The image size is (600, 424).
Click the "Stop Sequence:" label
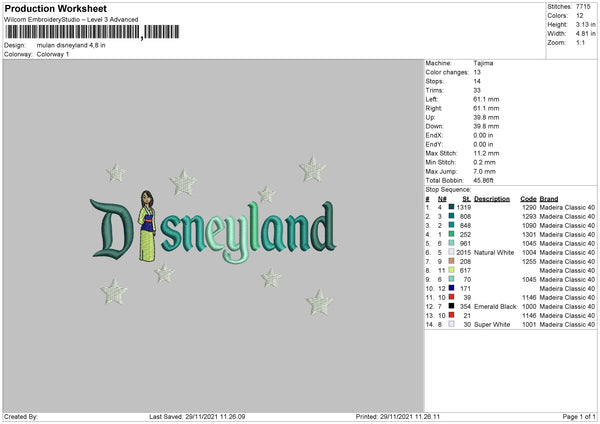(448, 189)
